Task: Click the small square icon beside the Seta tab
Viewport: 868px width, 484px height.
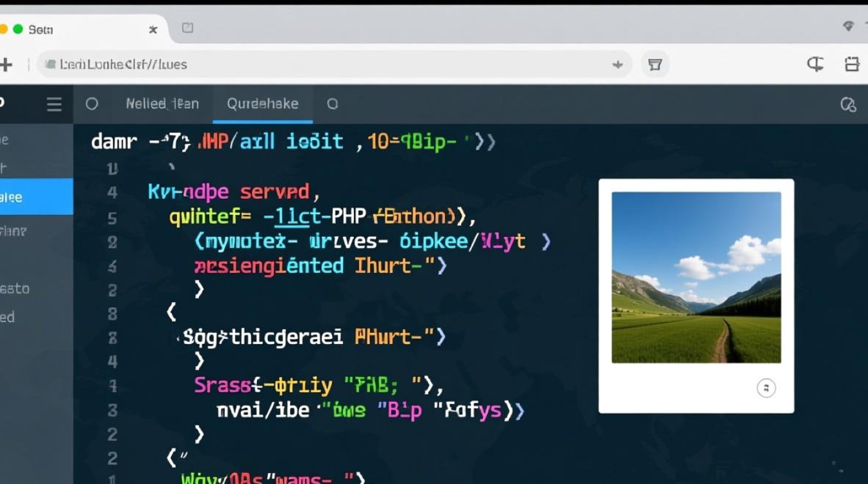Action: click(x=187, y=28)
